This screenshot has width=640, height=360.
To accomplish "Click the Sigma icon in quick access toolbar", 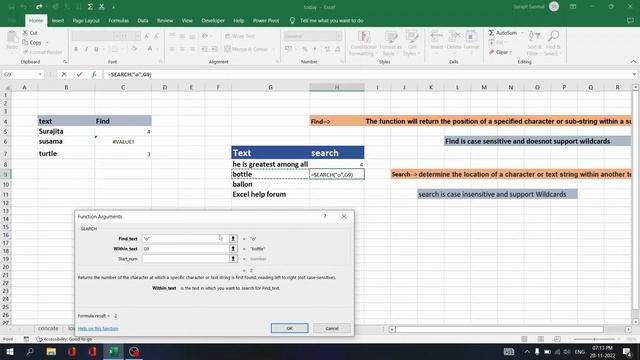I will click(90, 7).
